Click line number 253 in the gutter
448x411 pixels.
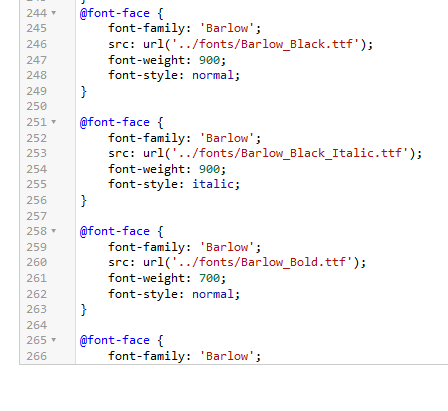(x=37, y=153)
